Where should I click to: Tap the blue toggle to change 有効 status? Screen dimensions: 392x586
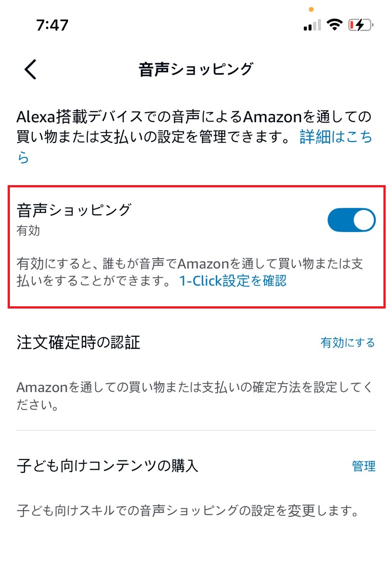(351, 219)
